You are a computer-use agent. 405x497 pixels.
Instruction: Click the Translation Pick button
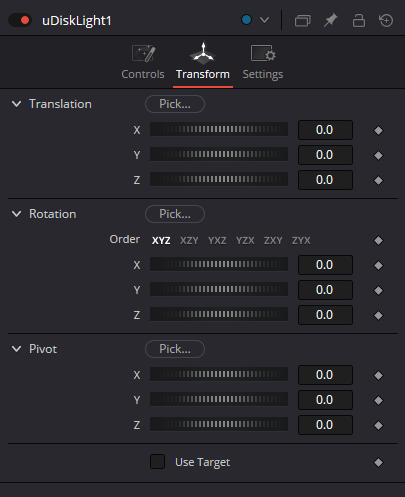[175, 104]
